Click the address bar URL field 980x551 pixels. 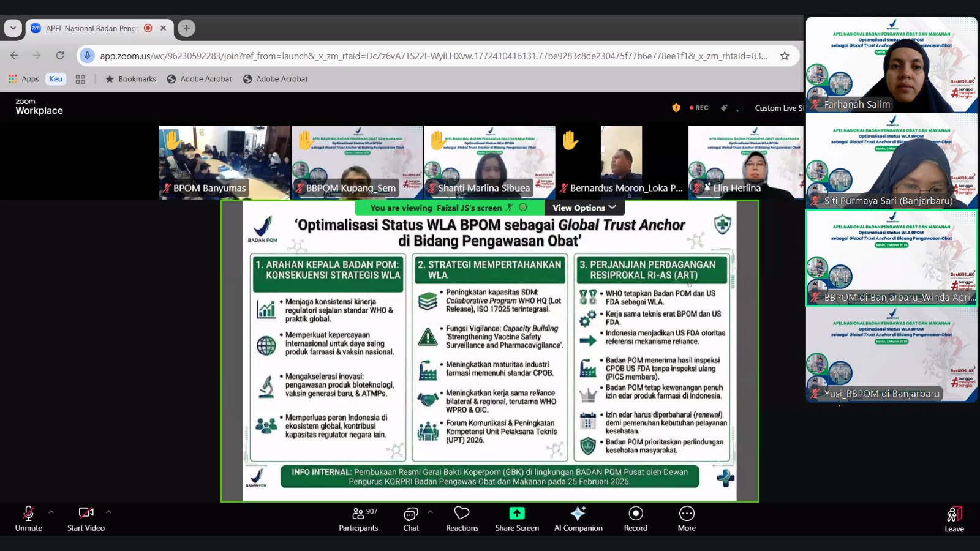click(429, 56)
